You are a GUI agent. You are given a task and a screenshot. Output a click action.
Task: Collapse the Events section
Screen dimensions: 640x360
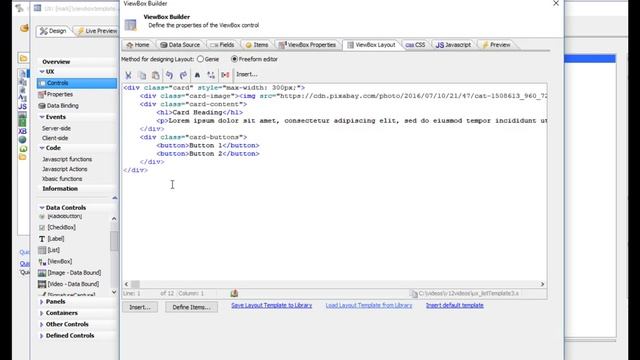click(42, 117)
